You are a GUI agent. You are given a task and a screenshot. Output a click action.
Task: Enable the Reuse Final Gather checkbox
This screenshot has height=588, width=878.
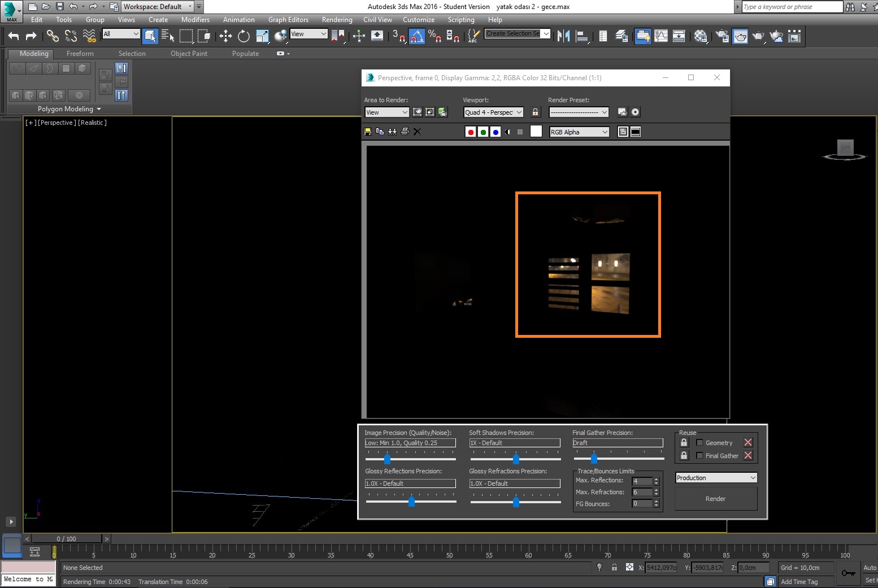point(699,456)
